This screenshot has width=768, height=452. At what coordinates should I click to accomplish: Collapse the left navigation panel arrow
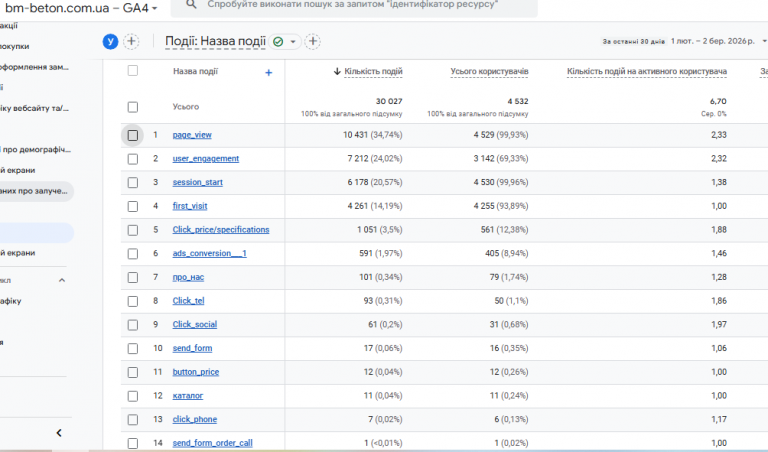pyautogui.click(x=59, y=433)
